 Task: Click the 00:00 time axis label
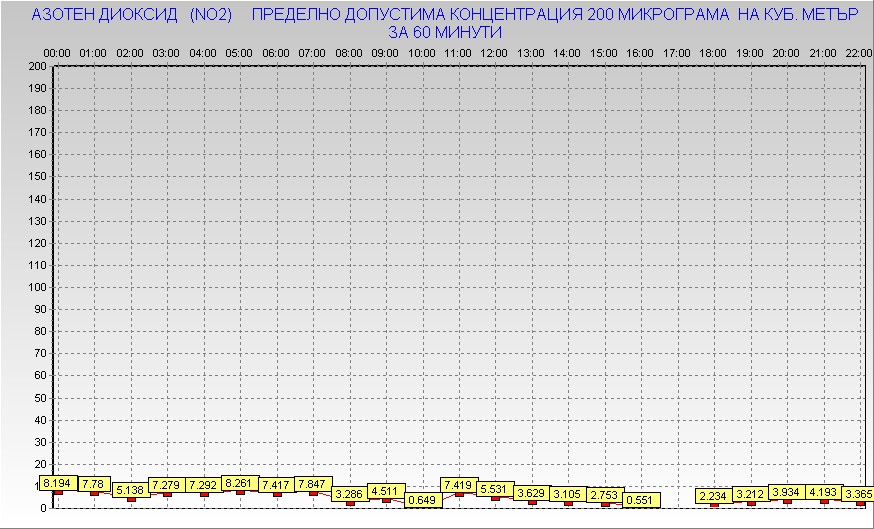(x=57, y=52)
